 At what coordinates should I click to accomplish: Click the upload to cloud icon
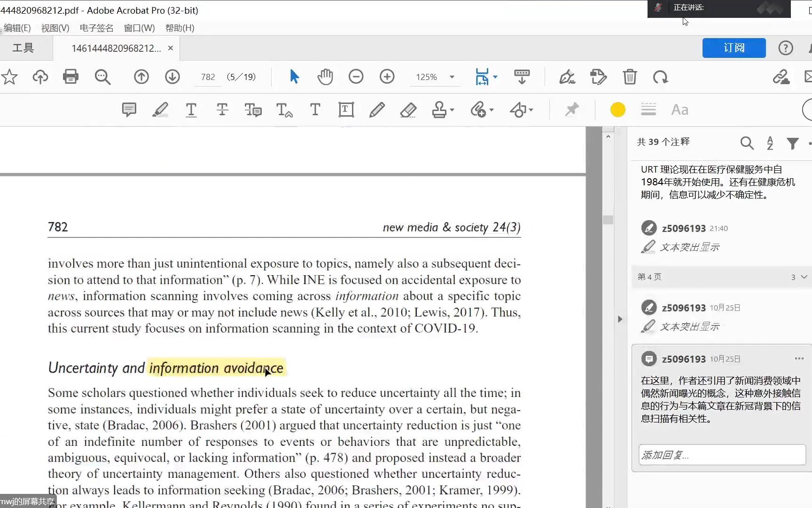point(40,77)
